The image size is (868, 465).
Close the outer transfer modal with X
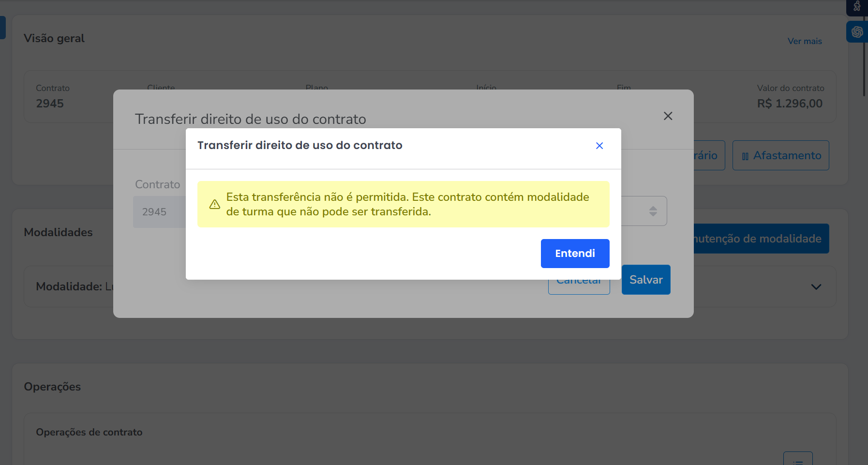tap(668, 116)
